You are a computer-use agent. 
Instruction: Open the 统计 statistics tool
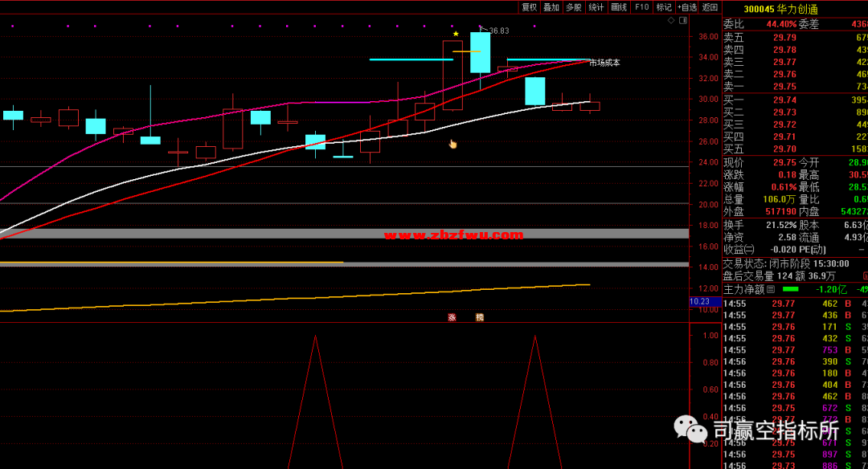(x=596, y=7)
